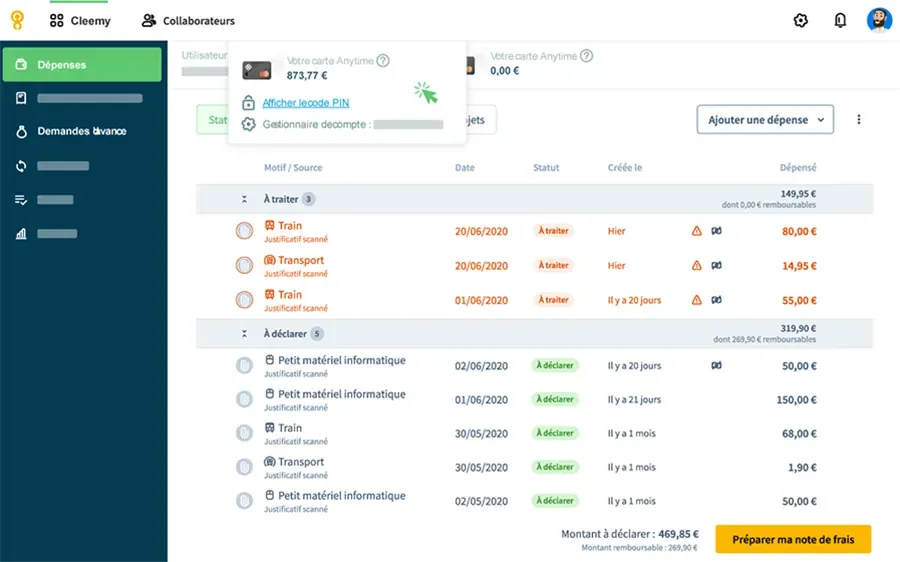This screenshot has height=562, width=900.
Task: Click the user avatar in top bar
Action: click(x=879, y=20)
